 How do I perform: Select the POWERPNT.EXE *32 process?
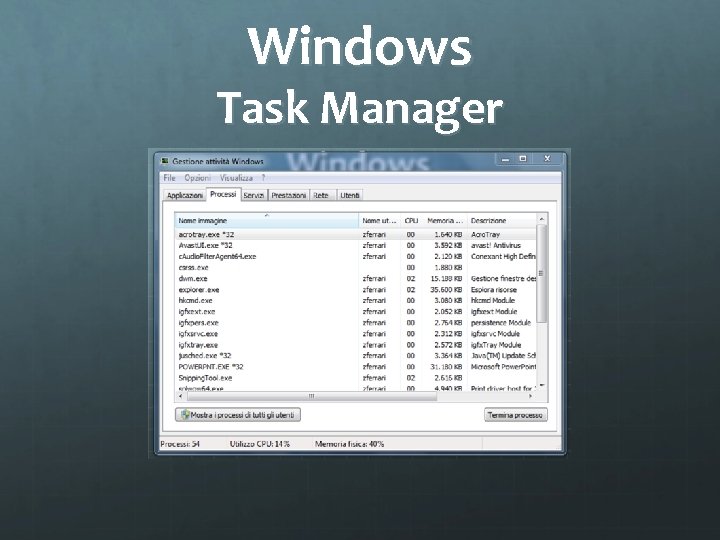pyautogui.click(x=355, y=367)
